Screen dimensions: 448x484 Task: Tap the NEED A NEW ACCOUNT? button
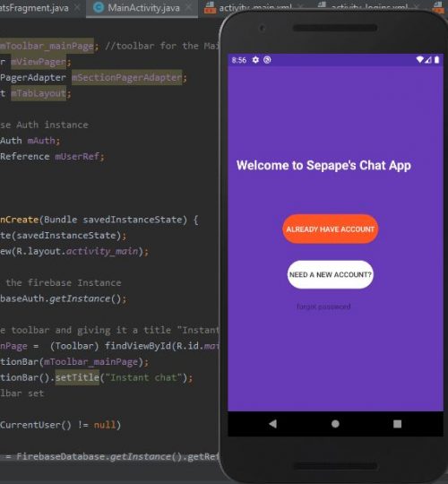(x=330, y=274)
